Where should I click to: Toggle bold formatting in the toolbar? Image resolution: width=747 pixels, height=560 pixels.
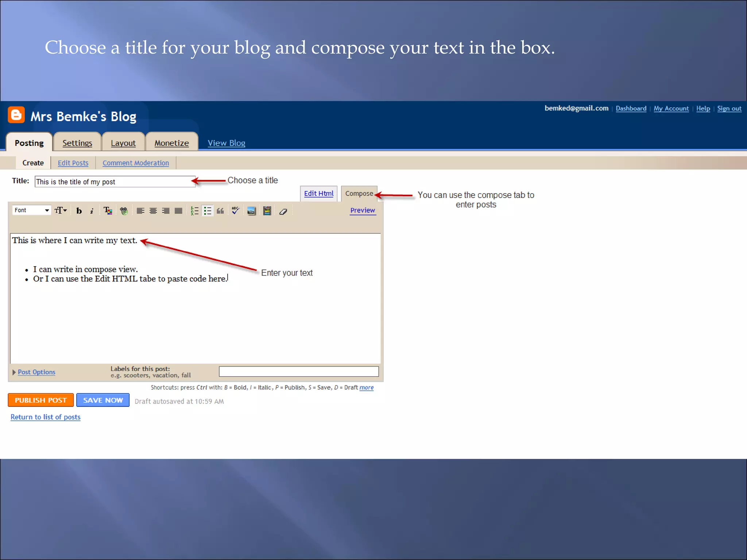79,211
